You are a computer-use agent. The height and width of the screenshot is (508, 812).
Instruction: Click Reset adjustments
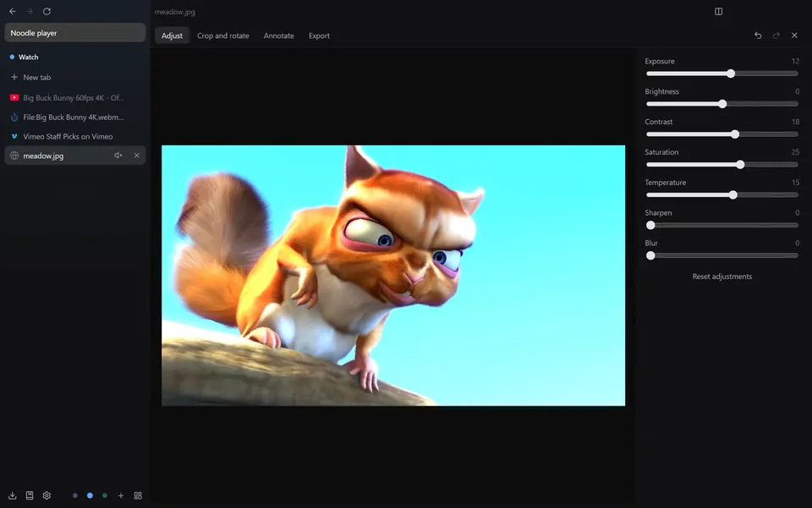[x=721, y=276]
